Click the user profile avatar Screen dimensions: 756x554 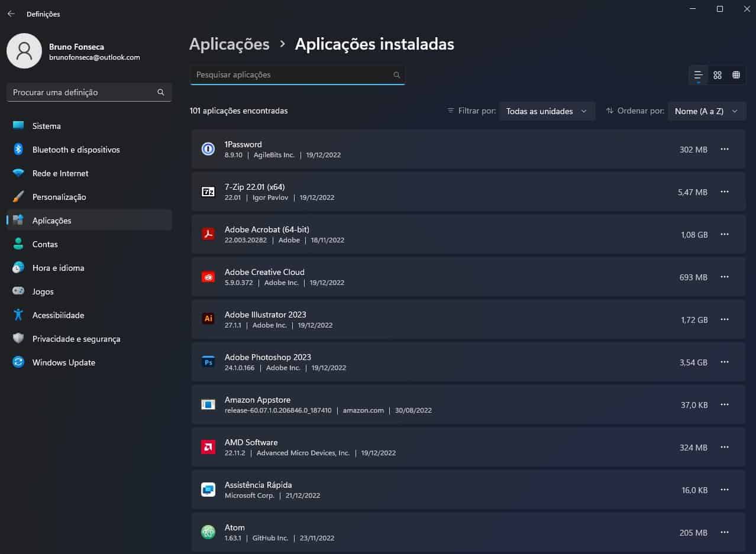pyautogui.click(x=24, y=51)
